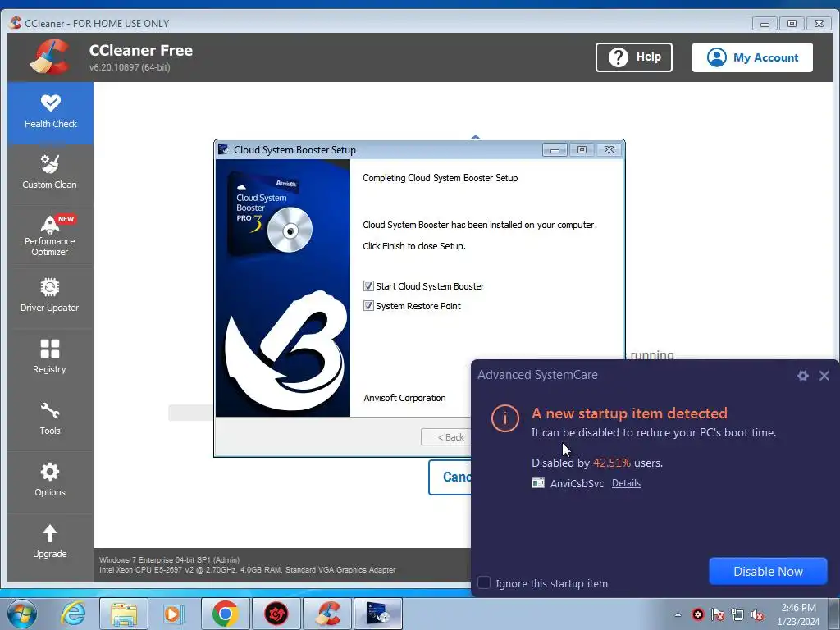Click the CCleaner logo in header
Viewport: 840px width, 630px height.
coord(49,57)
